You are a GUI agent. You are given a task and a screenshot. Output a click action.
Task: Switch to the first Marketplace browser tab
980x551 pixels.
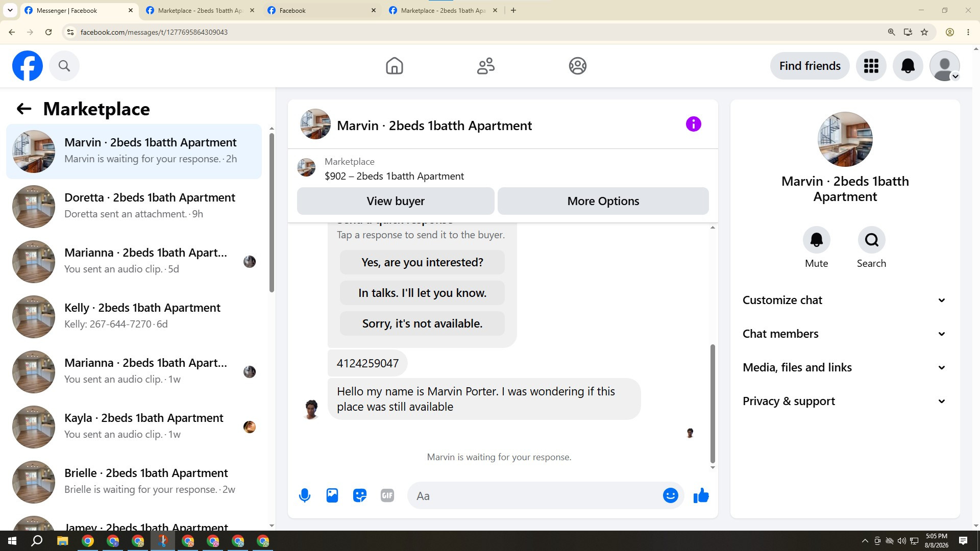click(x=200, y=10)
